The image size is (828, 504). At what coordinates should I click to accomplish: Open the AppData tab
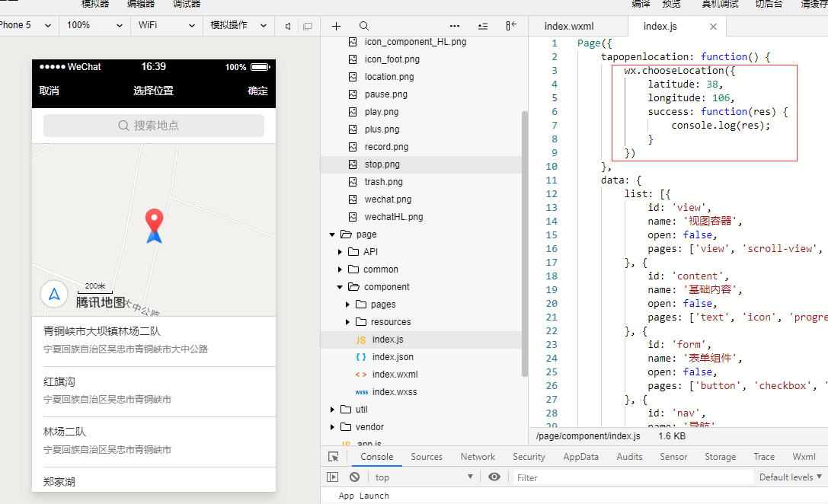click(581, 457)
